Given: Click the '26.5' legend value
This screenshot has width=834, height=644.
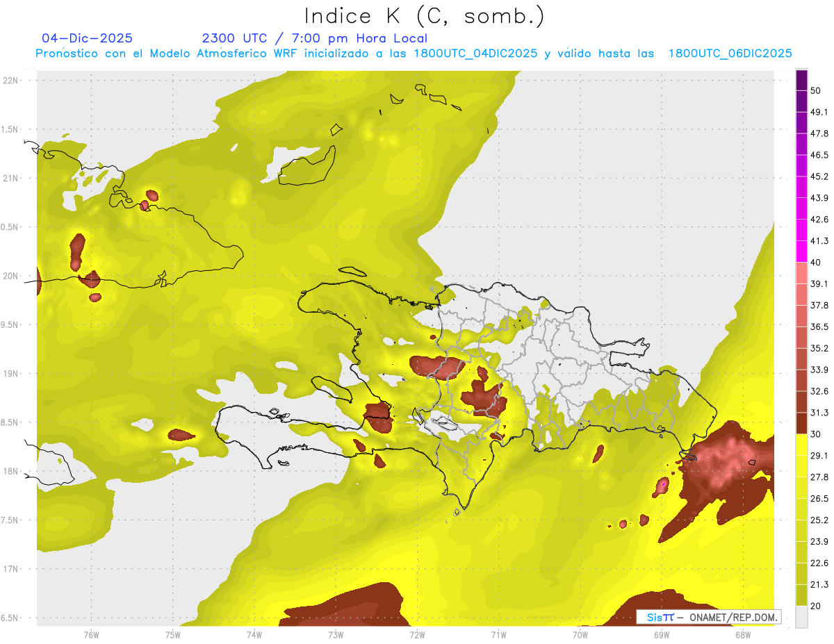Looking at the screenshot, I should tap(820, 499).
